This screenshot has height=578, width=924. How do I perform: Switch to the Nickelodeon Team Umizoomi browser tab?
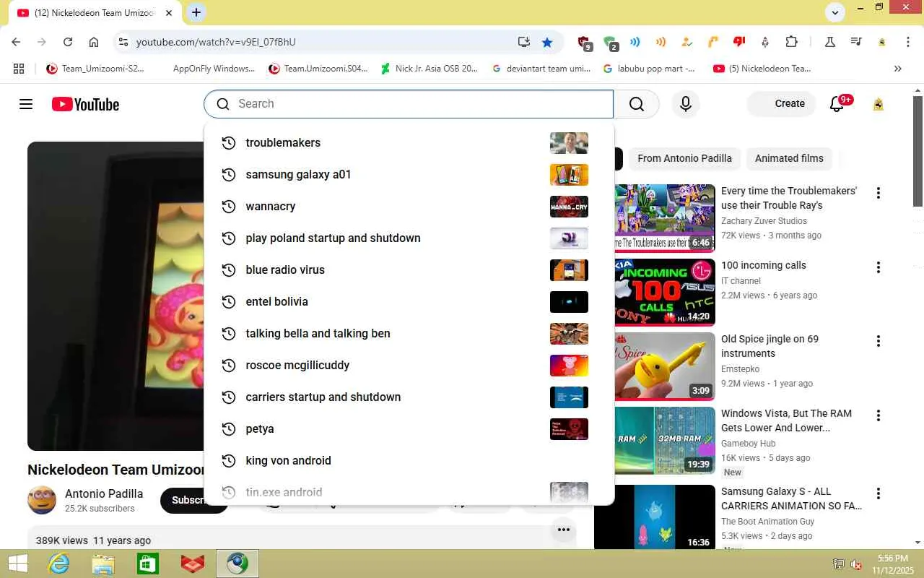point(92,13)
